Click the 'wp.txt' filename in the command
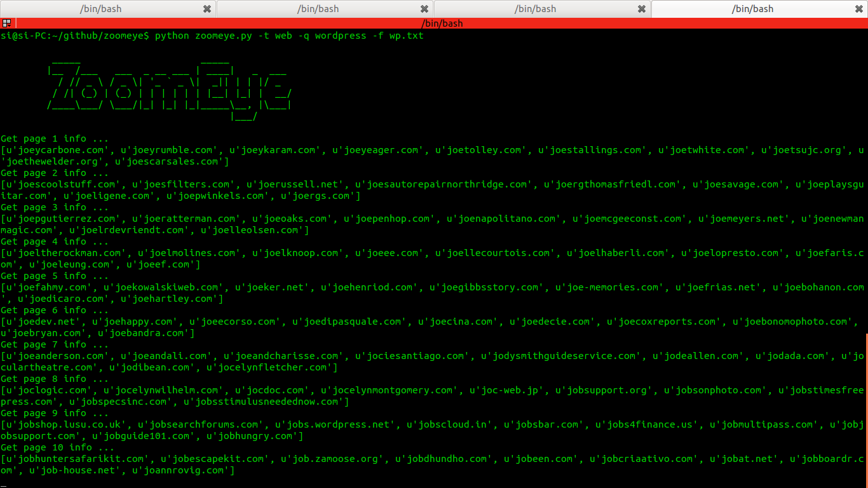The image size is (868, 488). pyautogui.click(x=407, y=36)
